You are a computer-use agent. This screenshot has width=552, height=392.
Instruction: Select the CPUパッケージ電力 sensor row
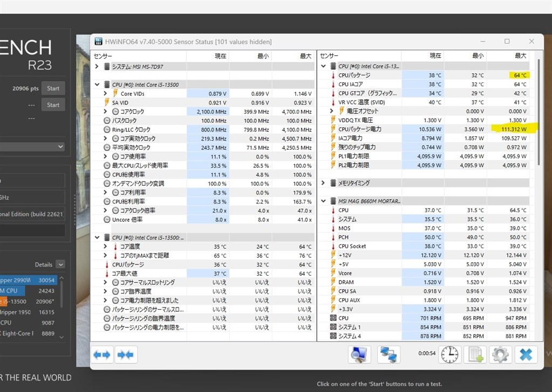tap(424, 129)
